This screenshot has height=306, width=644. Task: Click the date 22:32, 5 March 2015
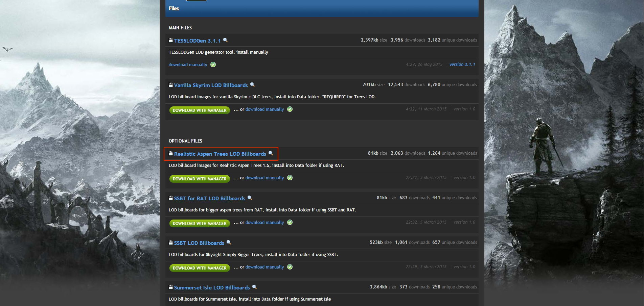(426, 222)
